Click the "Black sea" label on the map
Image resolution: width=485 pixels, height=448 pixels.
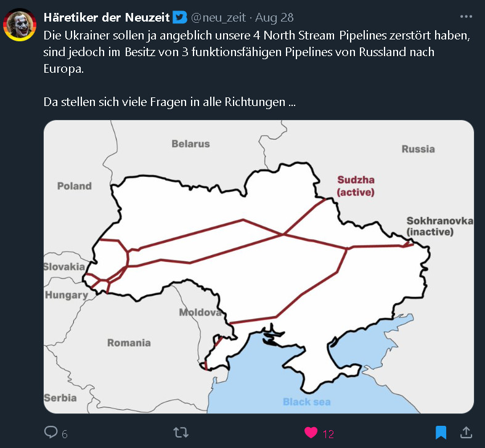(306, 402)
